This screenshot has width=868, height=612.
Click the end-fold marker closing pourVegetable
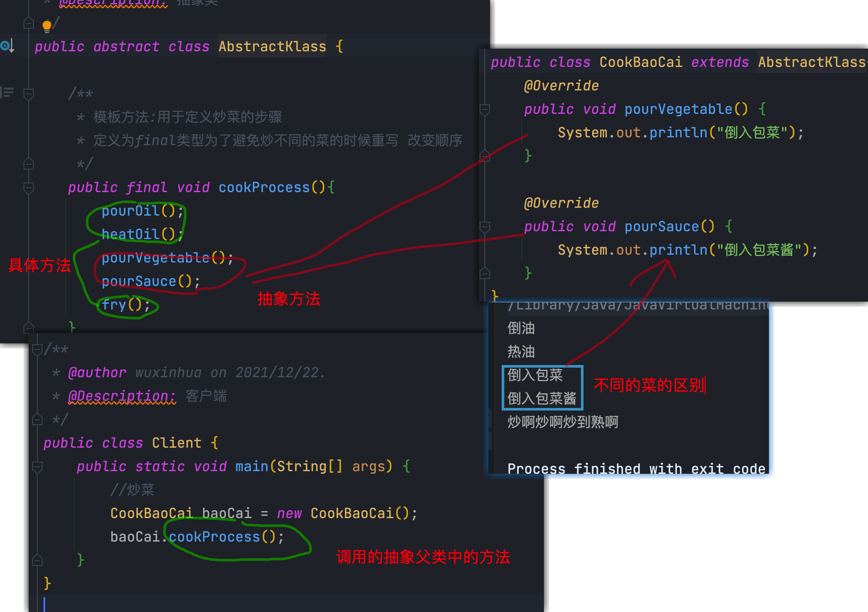click(485, 156)
